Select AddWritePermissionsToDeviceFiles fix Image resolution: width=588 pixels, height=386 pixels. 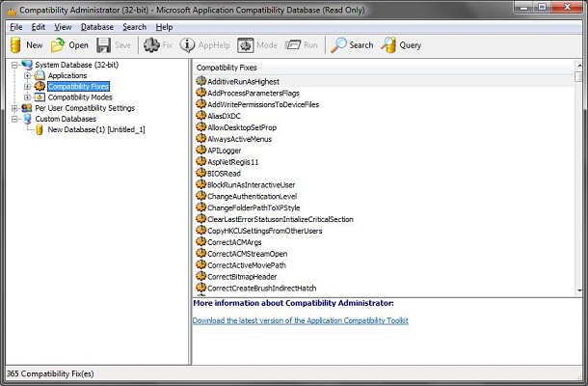263,104
